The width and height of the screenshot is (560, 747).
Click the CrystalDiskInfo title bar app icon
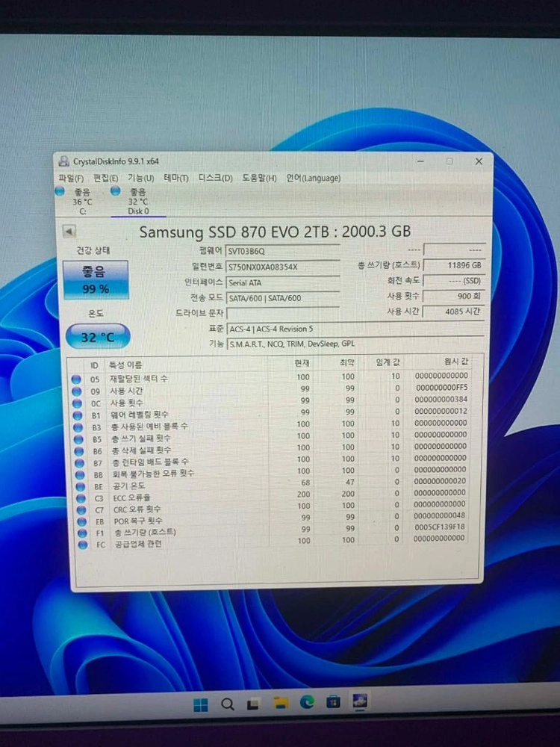(x=63, y=161)
